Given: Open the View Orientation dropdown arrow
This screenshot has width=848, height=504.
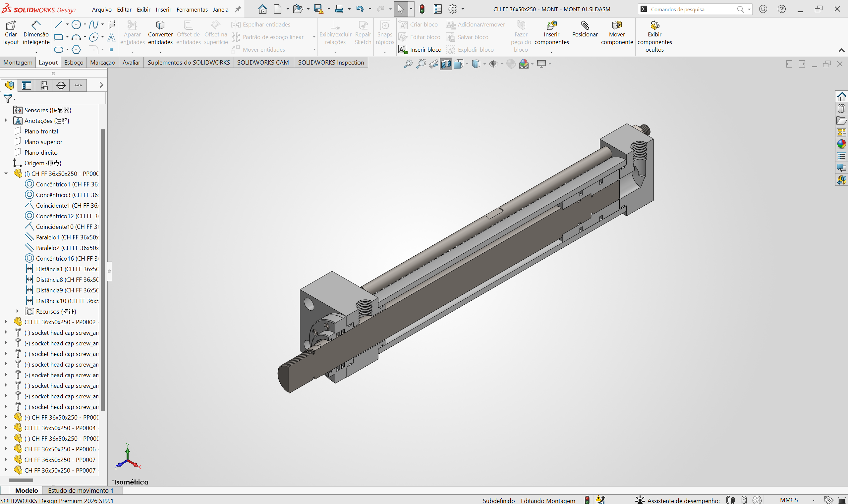Looking at the screenshot, I should pyautogui.click(x=467, y=64).
